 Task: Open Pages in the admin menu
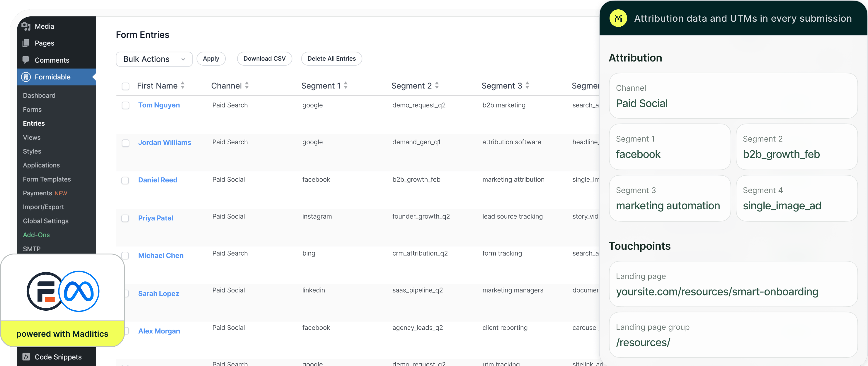56,43
